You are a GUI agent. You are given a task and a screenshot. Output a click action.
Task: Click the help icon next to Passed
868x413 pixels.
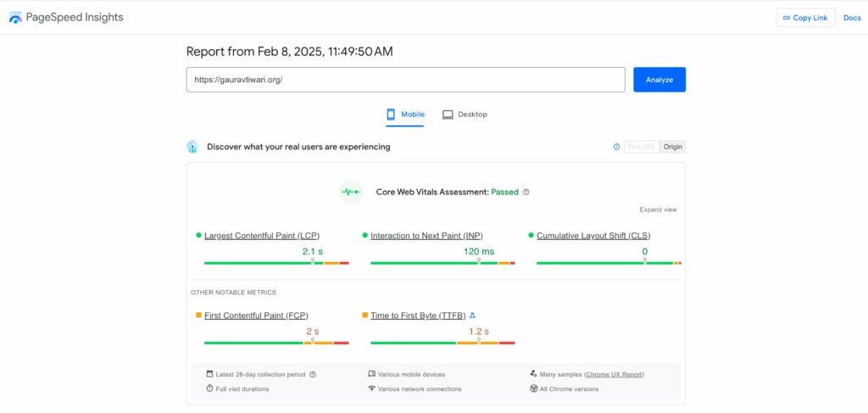coord(526,193)
